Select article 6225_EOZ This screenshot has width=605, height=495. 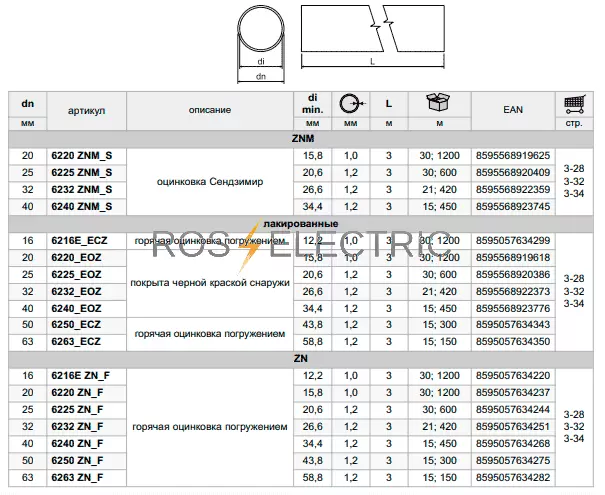click(76, 275)
